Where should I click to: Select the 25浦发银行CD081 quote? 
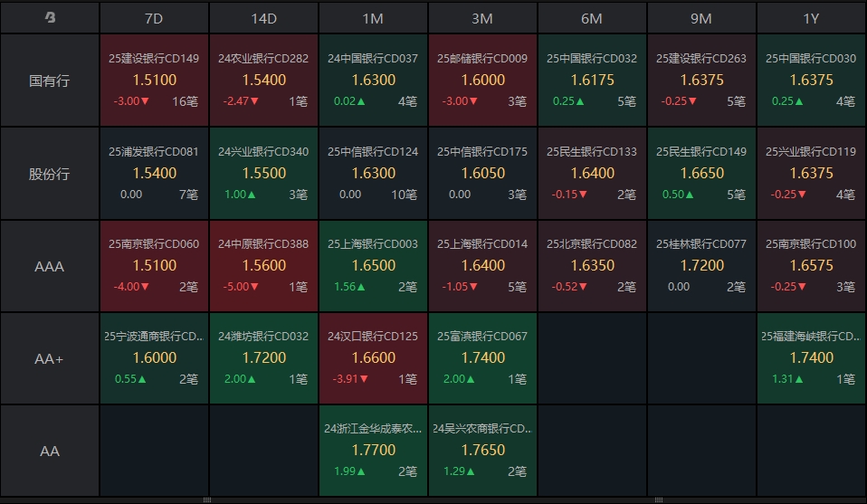(x=154, y=174)
